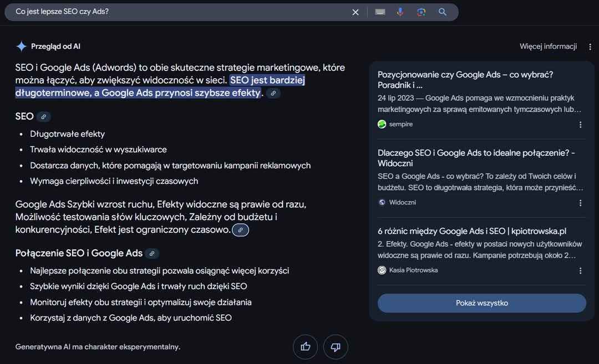The height and width of the screenshot is (364, 599).
Task: Click the '24 lip 2023' snippet of sempire result
Action: 479,104
